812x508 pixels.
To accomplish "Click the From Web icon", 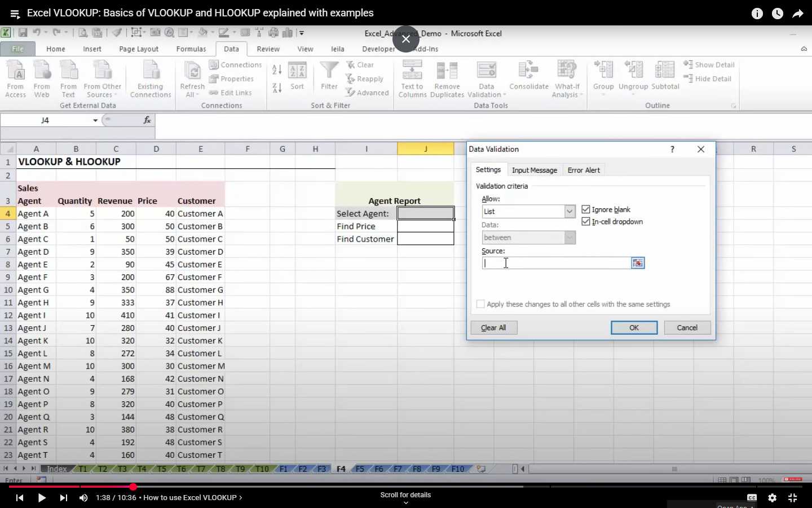I will [x=42, y=78].
